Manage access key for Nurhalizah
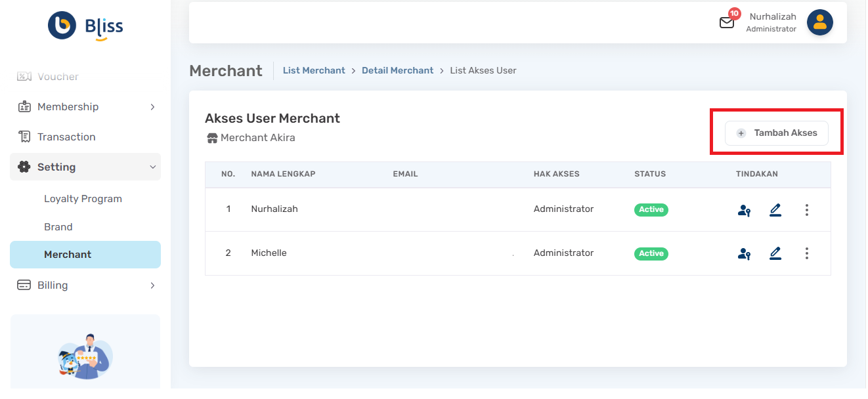The width and height of the screenshot is (868, 399). [744, 211]
